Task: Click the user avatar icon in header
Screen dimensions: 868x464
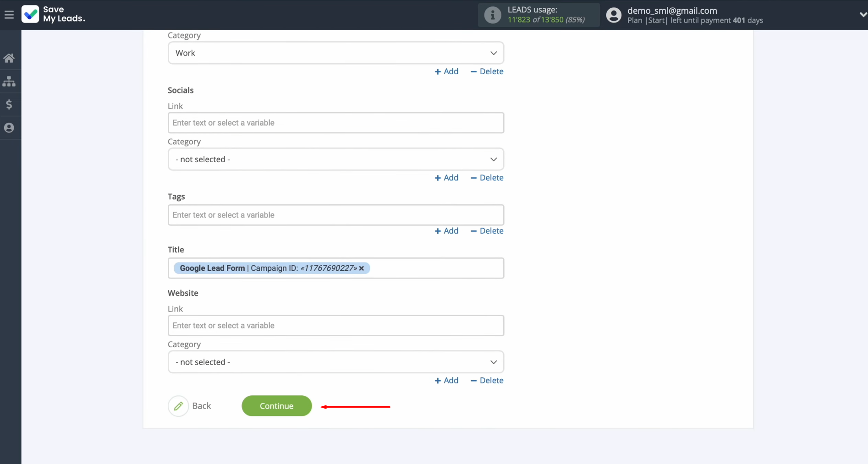Action: tap(614, 15)
